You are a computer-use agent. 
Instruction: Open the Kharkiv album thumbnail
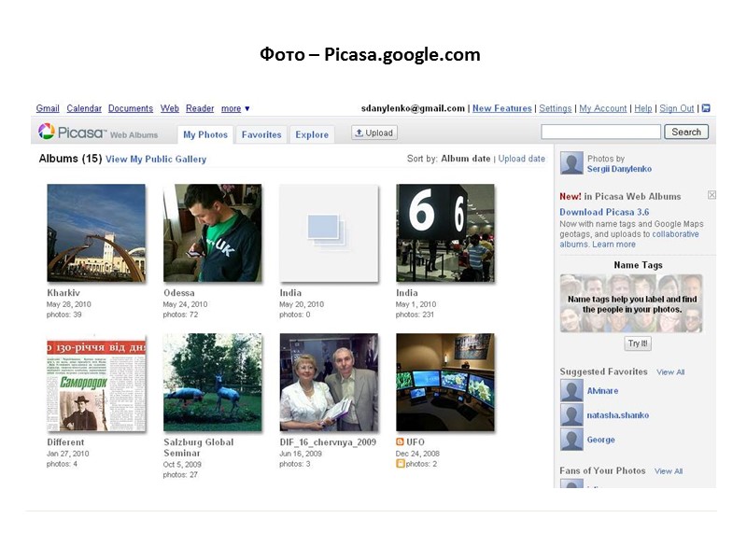coord(96,232)
